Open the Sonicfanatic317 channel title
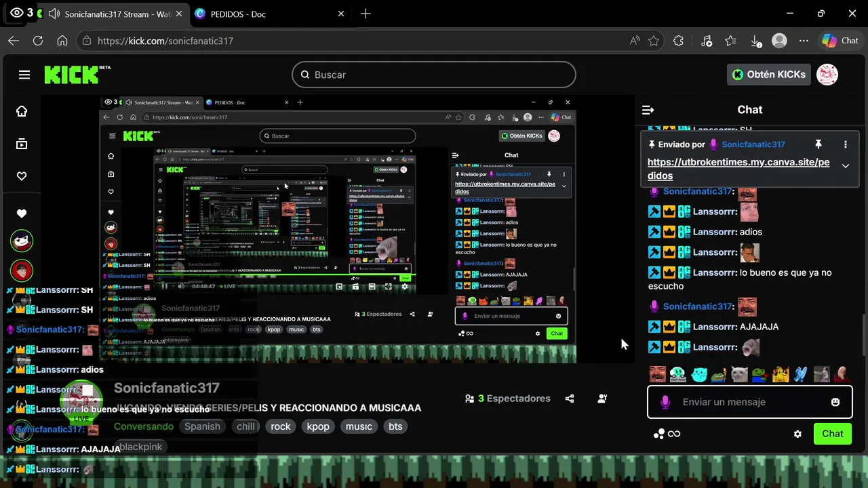Viewport: 868px width, 488px height. 167,388
